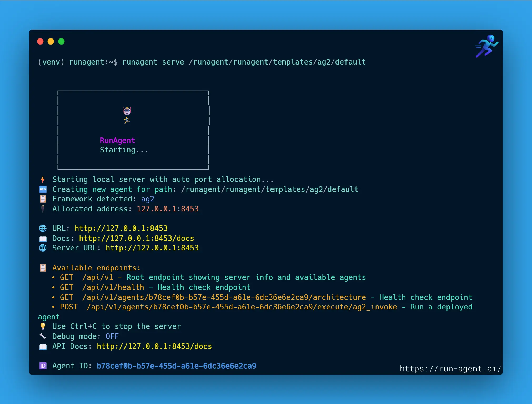
Task: Click the globe icon beside Server URL
Action: [x=43, y=248]
